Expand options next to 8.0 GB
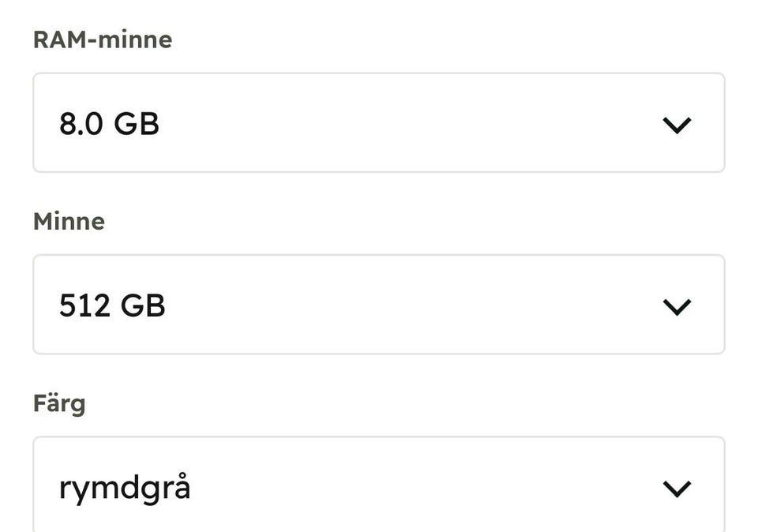This screenshot has height=532, width=758. pos(677,125)
